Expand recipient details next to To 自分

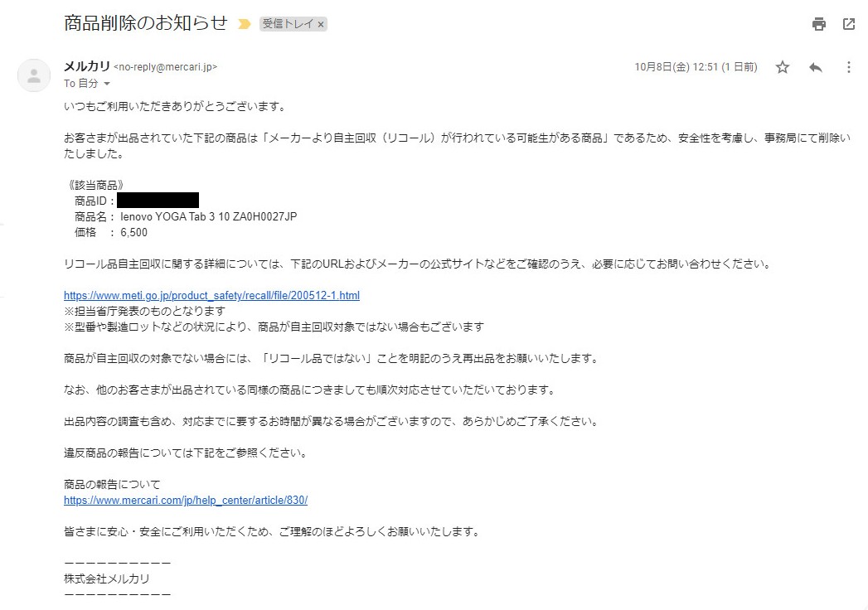coord(107,84)
